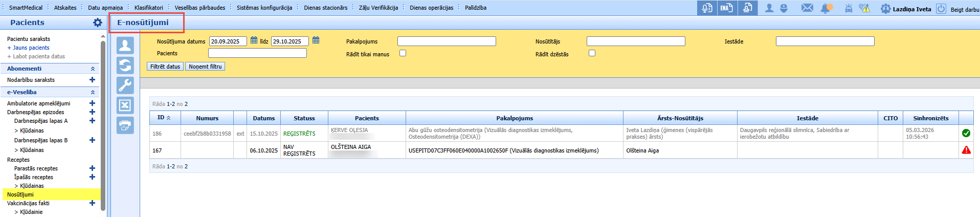The image size is (980, 217).
Task: Collapse the Abonementi section
Action: tap(93, 69)
